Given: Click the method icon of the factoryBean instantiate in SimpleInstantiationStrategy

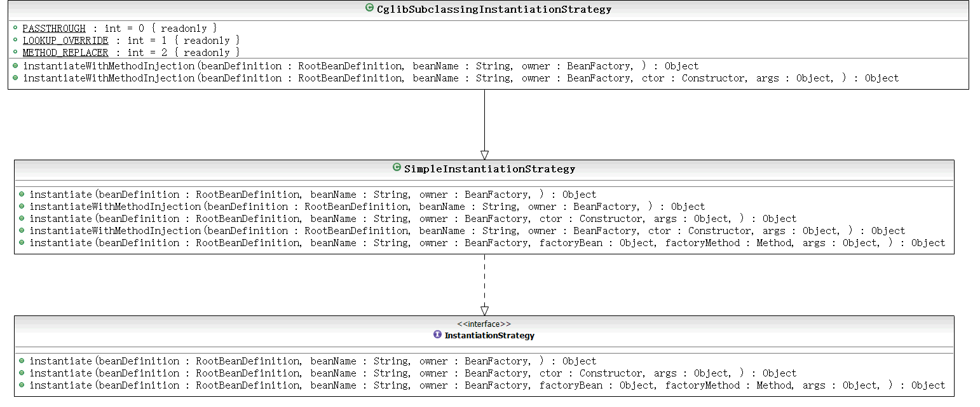Looking at the screenshot, I should click(x=22, y=243).
